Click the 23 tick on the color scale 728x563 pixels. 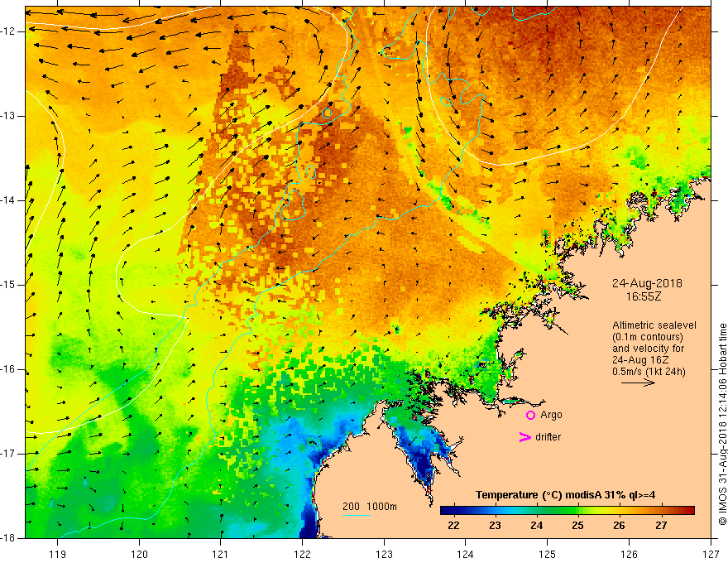tap(495, 526)
